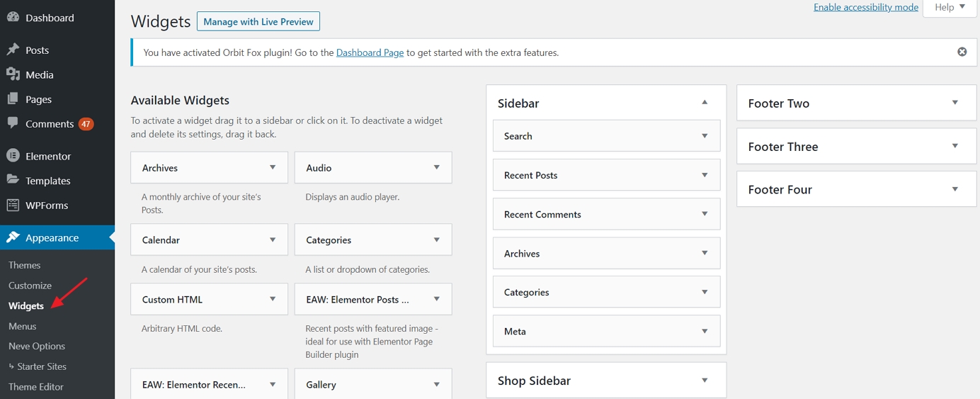Click Manage with Live Preview button

coord(258,22)
